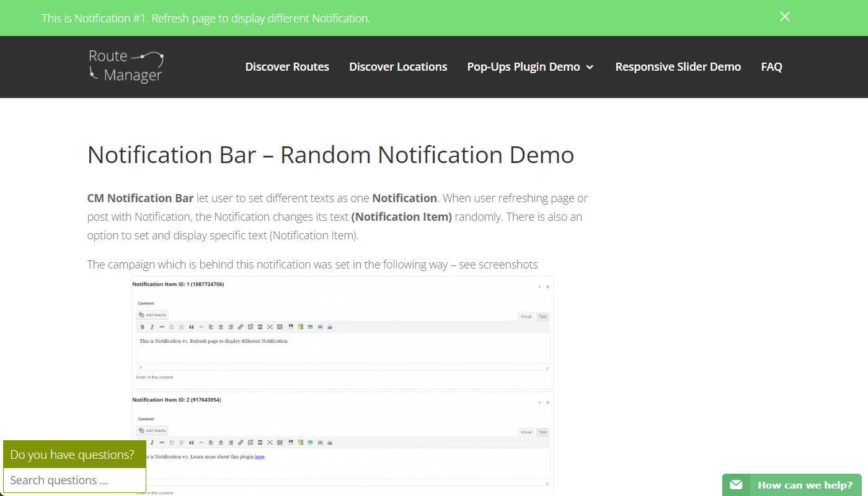Click the 'Notification Item ID: 1 (1887724706)' title
This screenshot has height=496, width=868.
178,284
